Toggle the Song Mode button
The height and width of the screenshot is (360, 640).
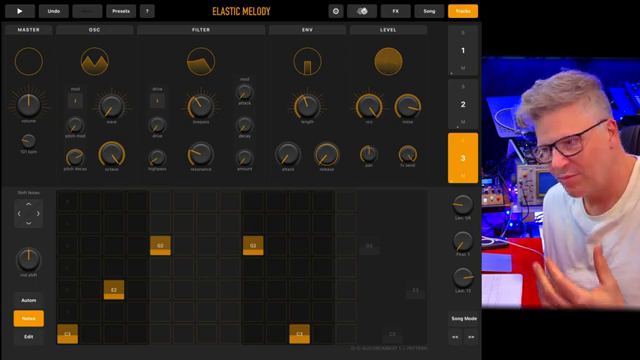464,318
